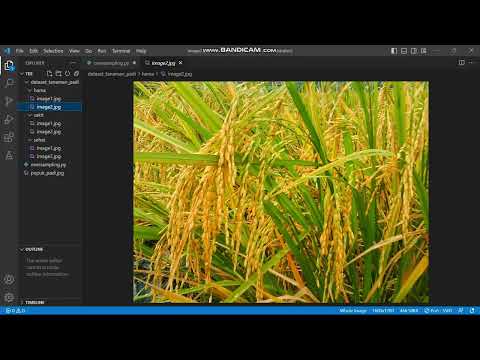The width and height of the screenshot is (480, 360).
Task: Click feedback icon in status bar
Action: (x=461, y=310)
